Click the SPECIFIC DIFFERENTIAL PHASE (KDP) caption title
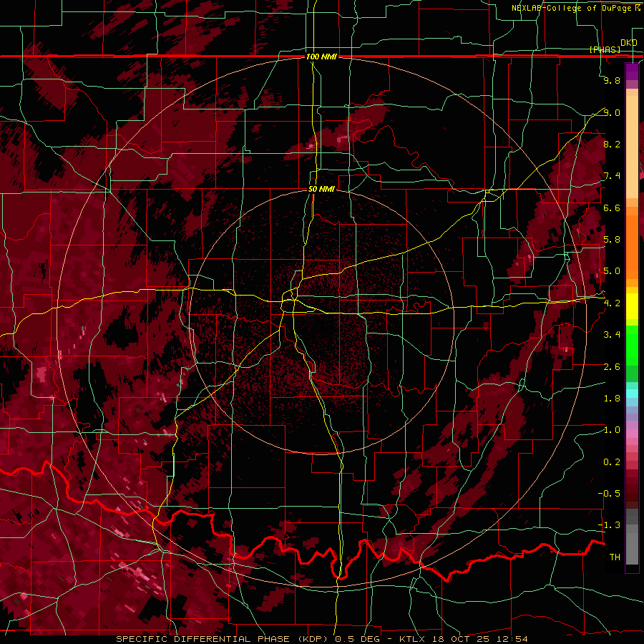Screen dimensions: 644x644 tap(223, 639)
